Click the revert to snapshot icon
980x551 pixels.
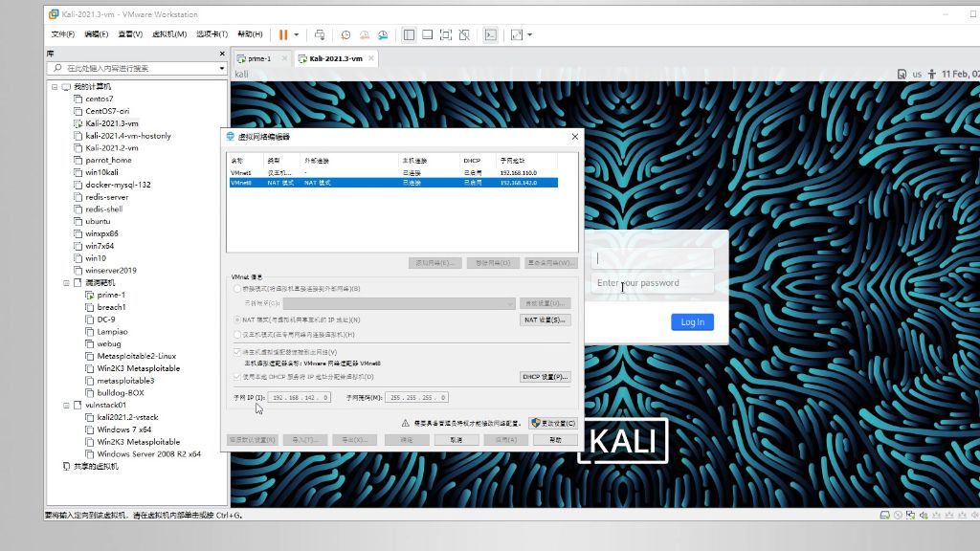(365, 35)
